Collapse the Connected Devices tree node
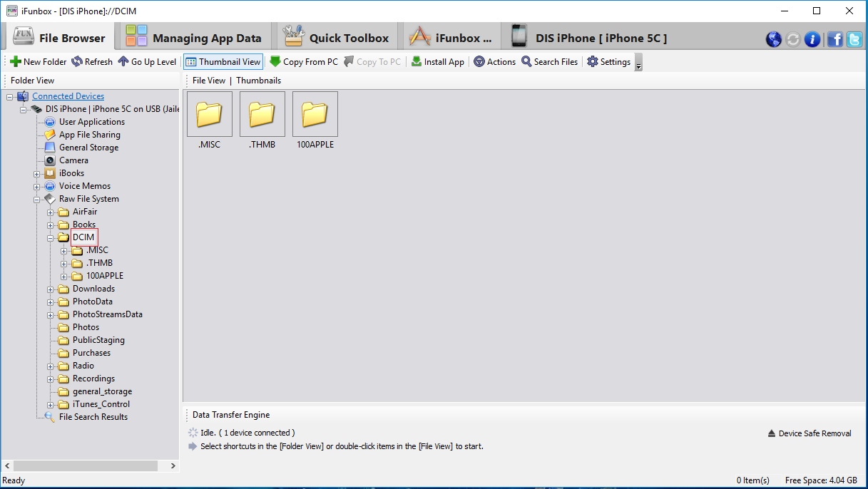Image resolution: width=868 pixels, height=489 pixels. coord(10,96)
